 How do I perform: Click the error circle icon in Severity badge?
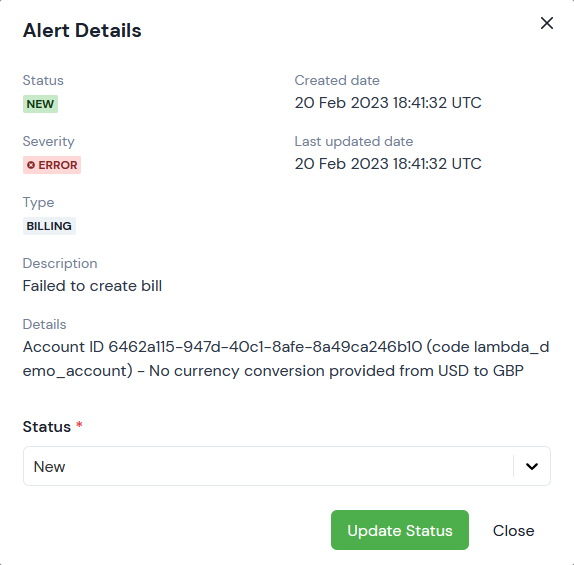click(31, 165)
